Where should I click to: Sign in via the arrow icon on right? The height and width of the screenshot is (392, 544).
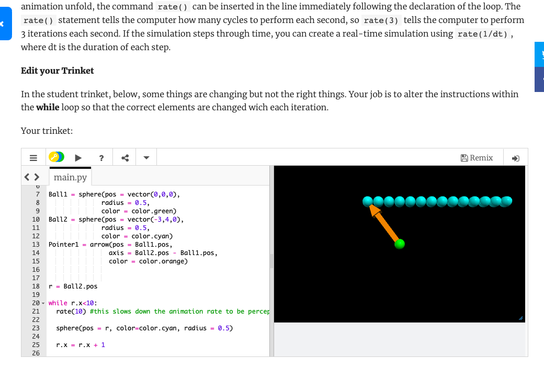[515, 158]
